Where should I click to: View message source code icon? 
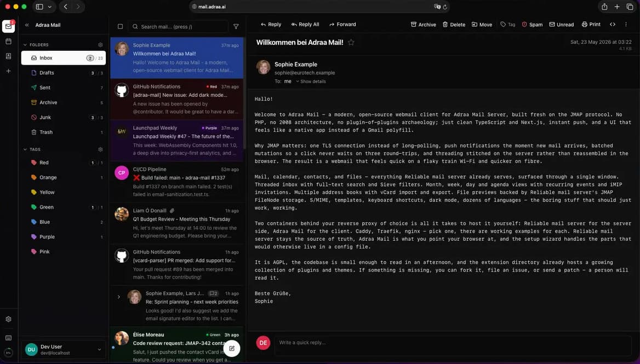pyautogui.click(x=613, y=25)
